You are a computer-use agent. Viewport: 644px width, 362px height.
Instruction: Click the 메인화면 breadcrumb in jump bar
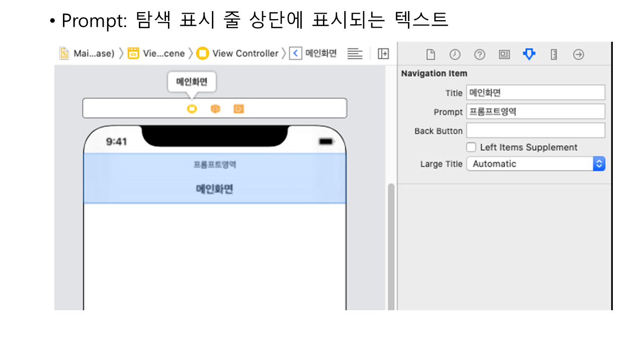coord(320,53)
